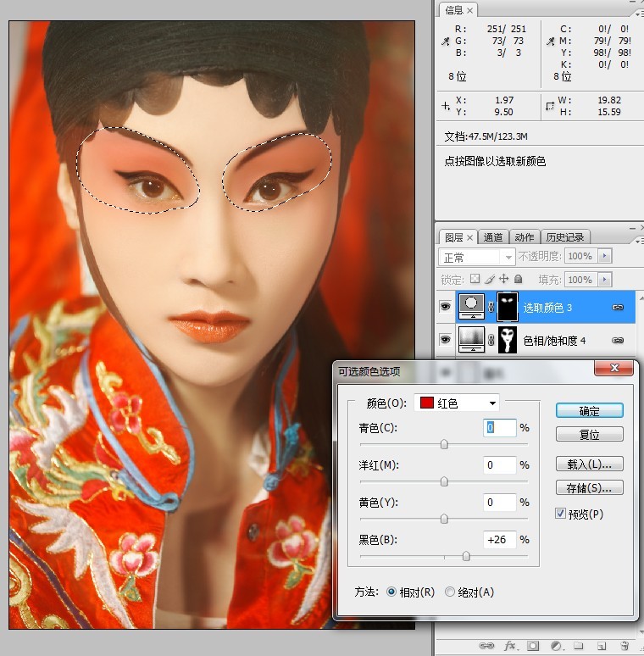Click the 黑色(B) slider handle
The image size is (644, 656).
click(x=466, y=556)
